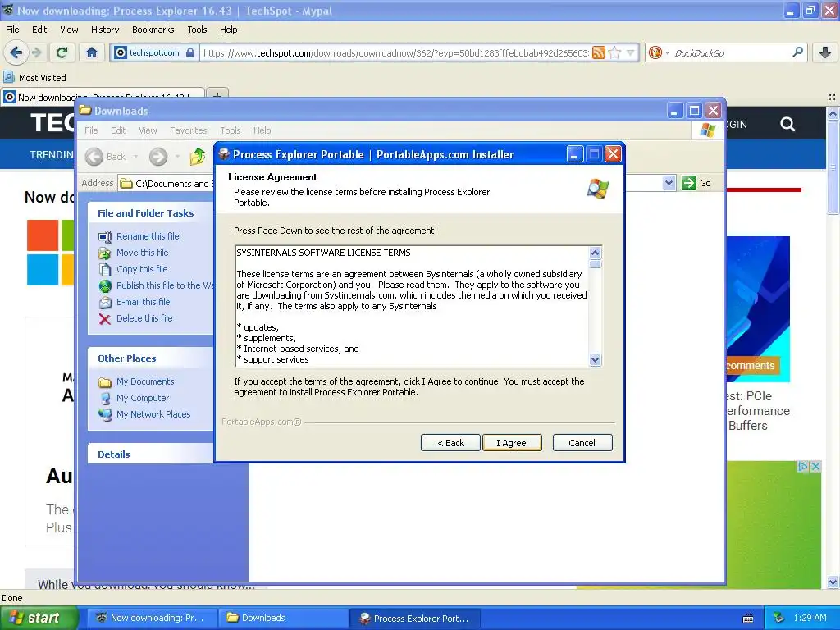
Task: Click the Up folder icon in Downloads window
Action: point(197,157)
